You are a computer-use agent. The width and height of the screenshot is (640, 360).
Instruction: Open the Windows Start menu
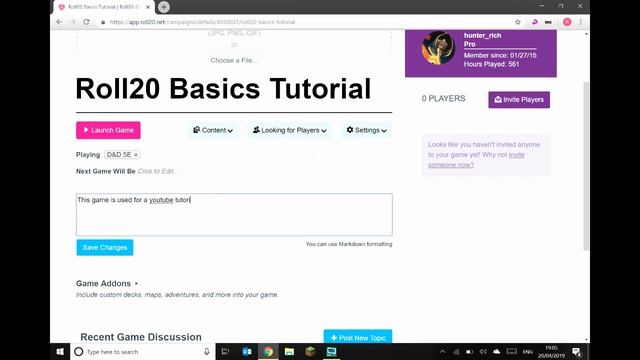coord(60,351)
